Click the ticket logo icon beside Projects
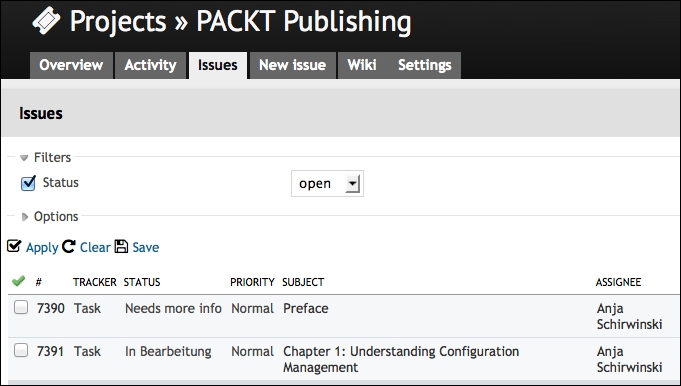Viewport: 681px width, 386px height. (x=46, y=20)
